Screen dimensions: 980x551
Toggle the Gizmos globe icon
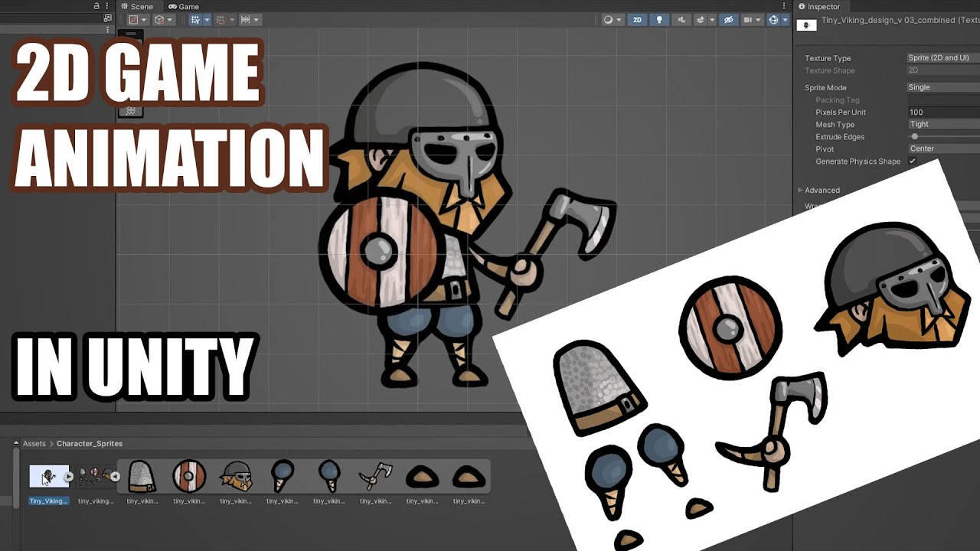(773, 20)
